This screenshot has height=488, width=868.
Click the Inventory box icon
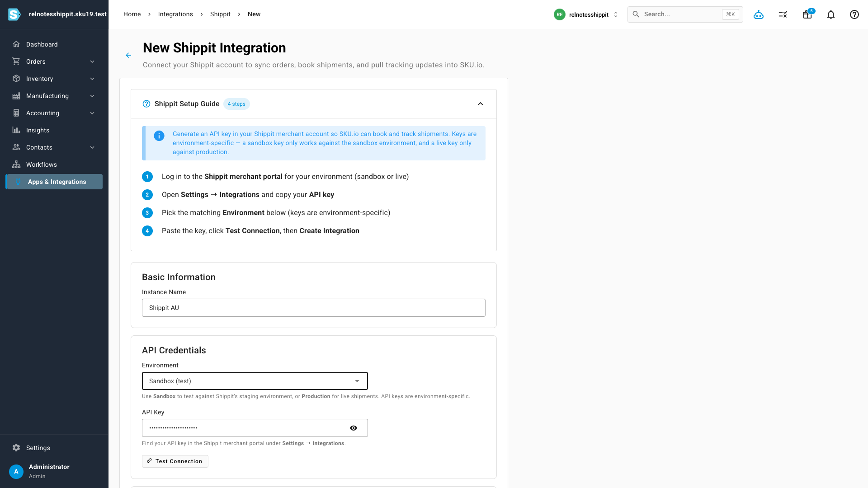16,79
